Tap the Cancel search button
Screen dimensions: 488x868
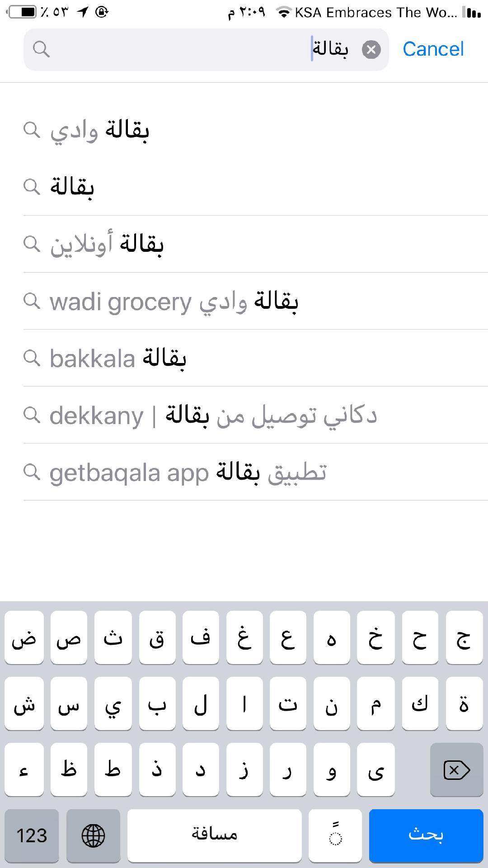click(x=433, y=49)
